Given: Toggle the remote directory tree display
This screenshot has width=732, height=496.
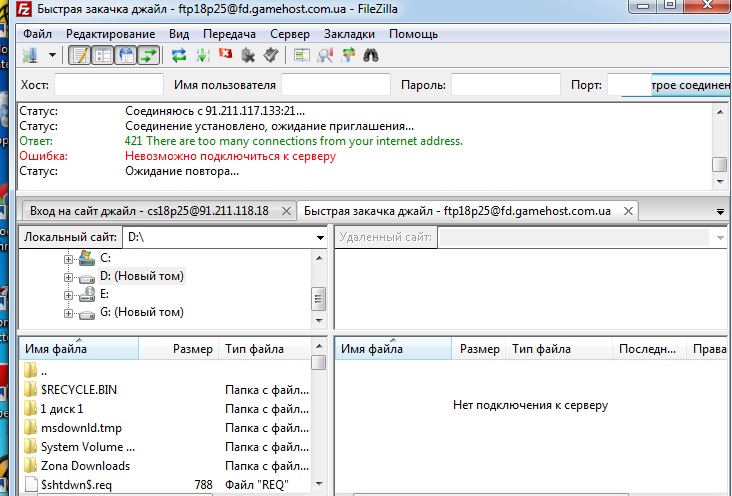Looking at the screenshot, I should [x=126, y=56].
